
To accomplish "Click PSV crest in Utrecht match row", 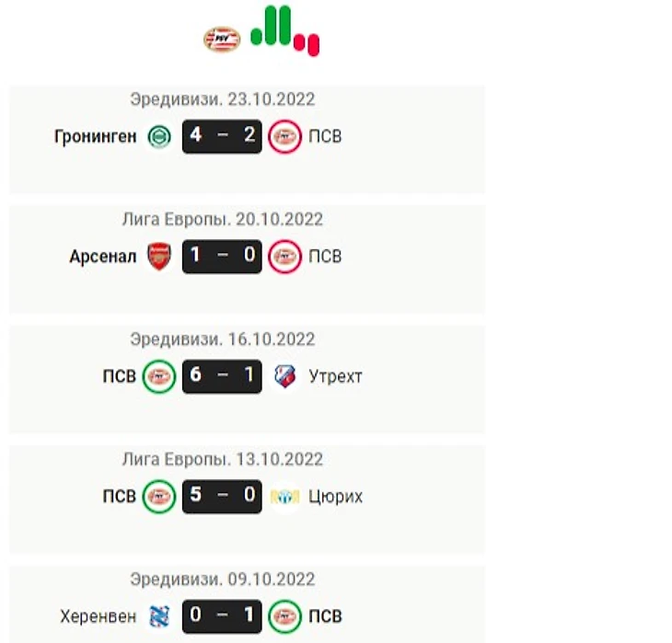I will pyautogui.click(x=159, y=376).
